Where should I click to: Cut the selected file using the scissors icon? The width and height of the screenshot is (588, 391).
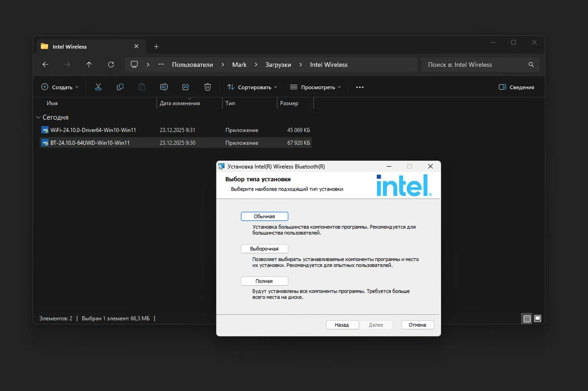[98, 87]
